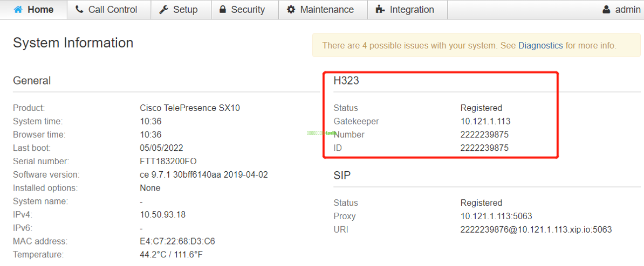The image size is (644, 266).
Task: Click the SIP URI value
Action: tap(536, 230)
